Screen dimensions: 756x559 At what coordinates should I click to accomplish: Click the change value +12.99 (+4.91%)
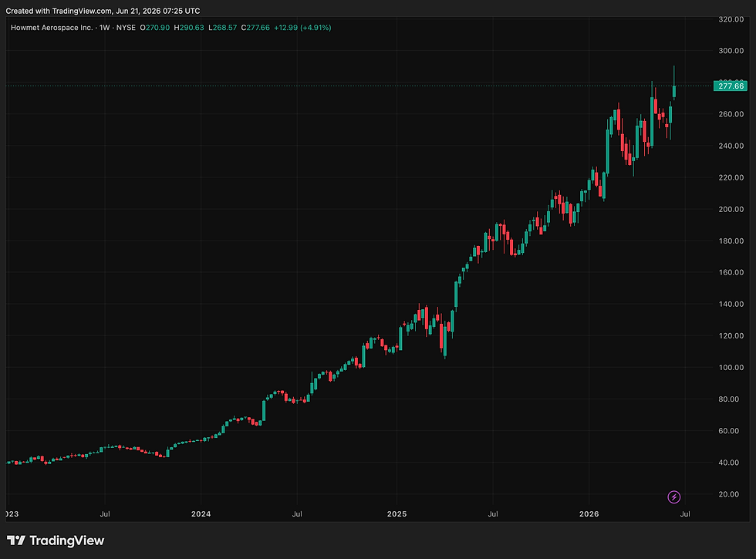pyautogui.click(x=302, y=28)
